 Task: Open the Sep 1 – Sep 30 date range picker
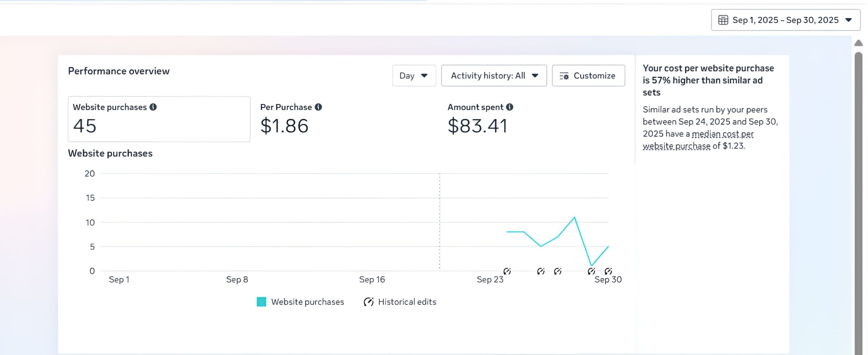pos(785,20)
